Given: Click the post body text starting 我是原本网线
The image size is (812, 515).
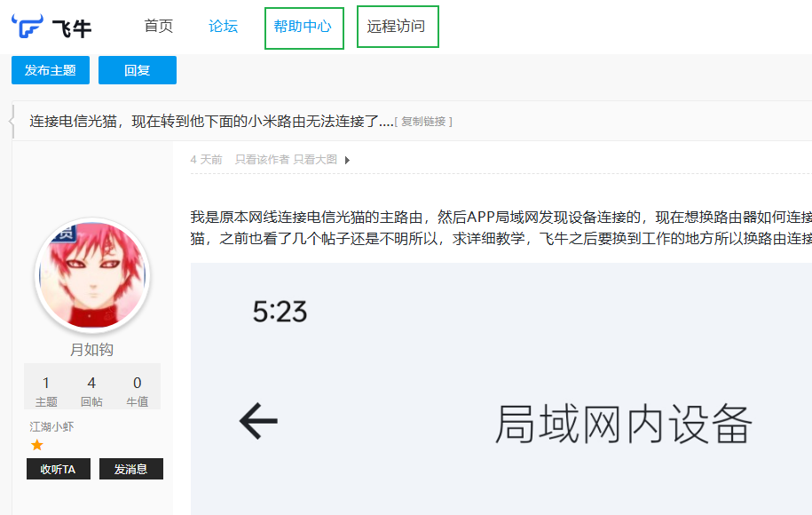Looking at the screenshot, I should coord(501,227).
